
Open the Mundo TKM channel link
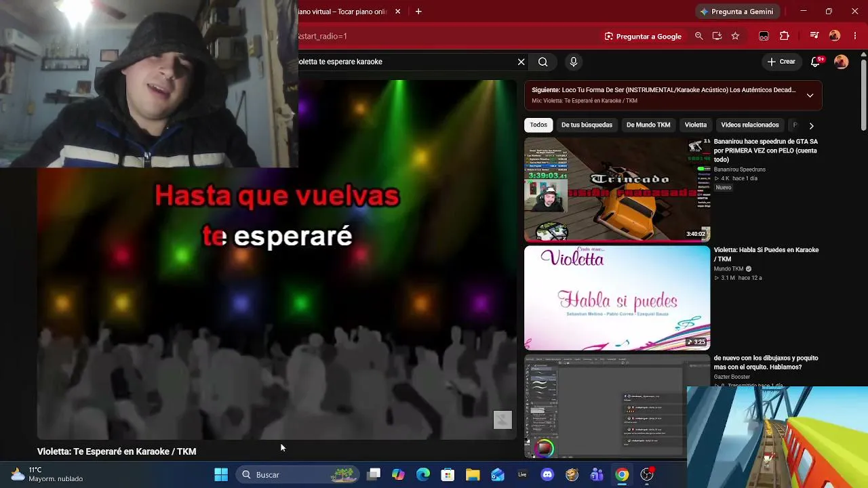pyautogui.click(x=729, y=269)
